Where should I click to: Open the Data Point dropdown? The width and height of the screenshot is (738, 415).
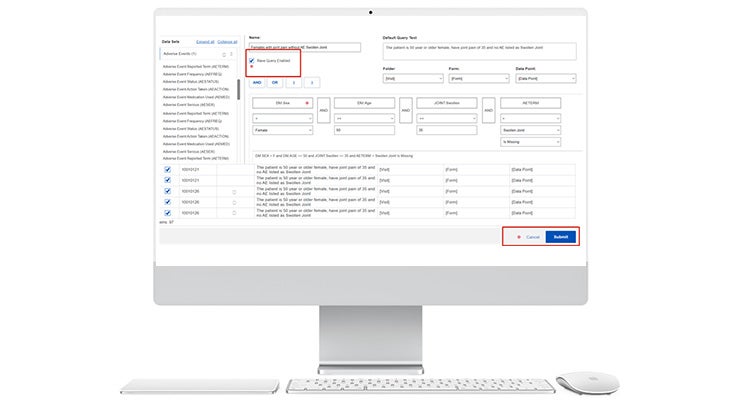pos(545,78)
